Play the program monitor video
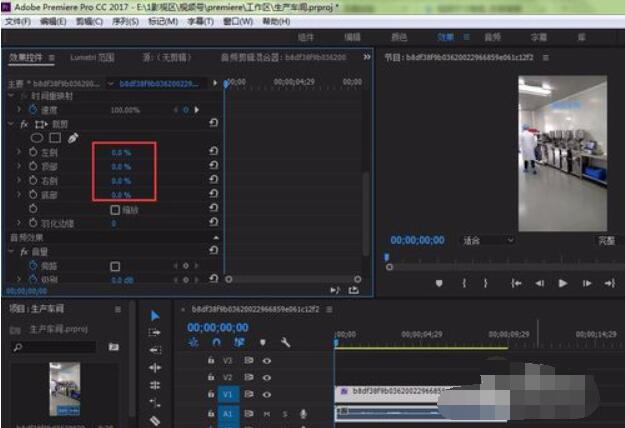 point(563,283)
